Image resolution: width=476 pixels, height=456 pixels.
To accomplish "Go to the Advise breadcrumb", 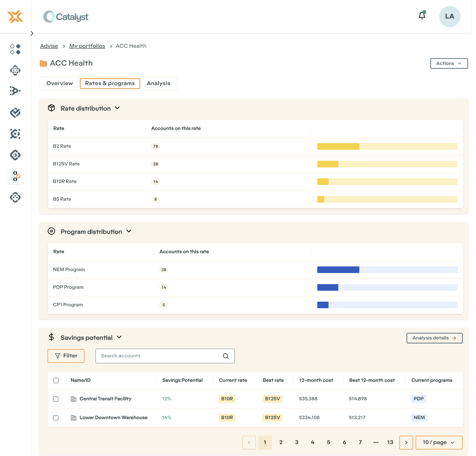I will click(49, 46).
